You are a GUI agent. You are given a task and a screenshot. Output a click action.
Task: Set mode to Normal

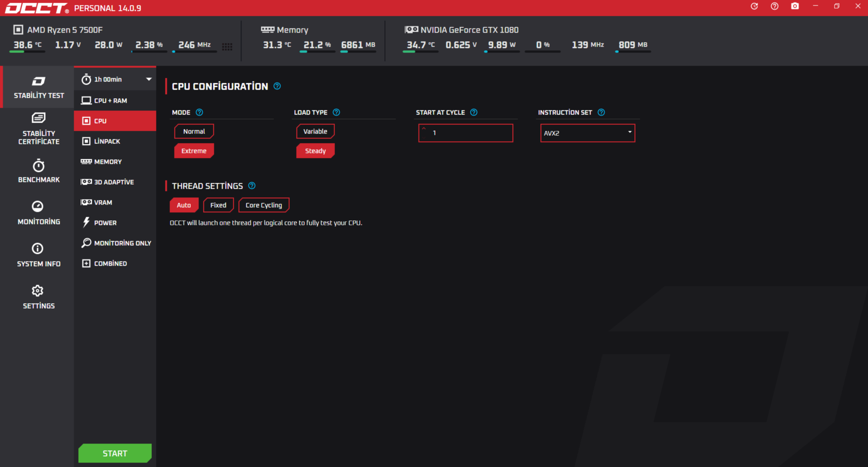pyautogui.click(x=194, y=131)
